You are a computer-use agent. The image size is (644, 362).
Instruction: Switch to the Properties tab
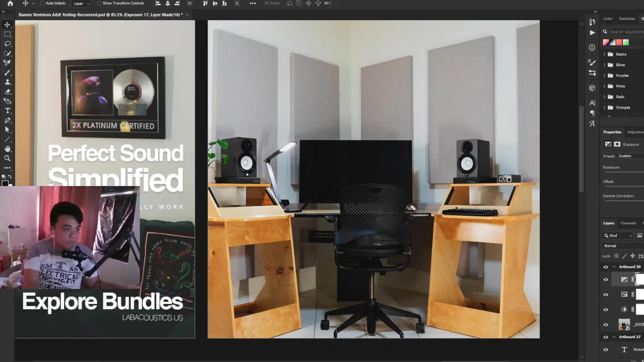click(612, 132)
